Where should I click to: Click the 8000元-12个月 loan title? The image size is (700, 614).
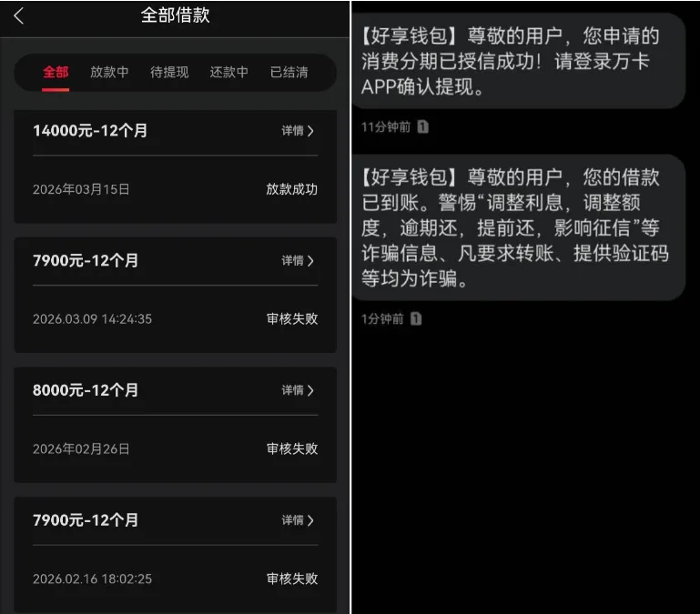pyautogui.click(x=86, y=390)
